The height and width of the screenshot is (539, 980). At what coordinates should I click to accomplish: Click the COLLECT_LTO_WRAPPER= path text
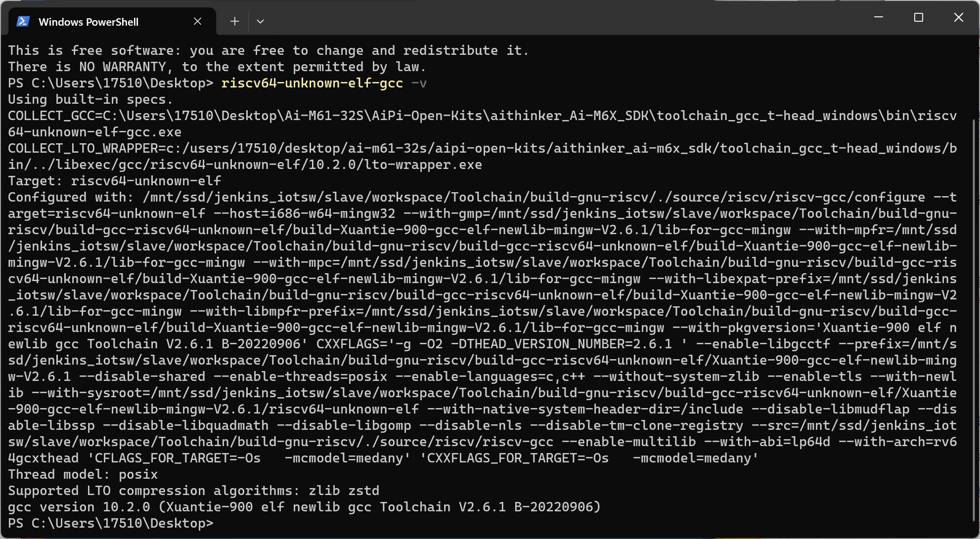tap(482, 157)
